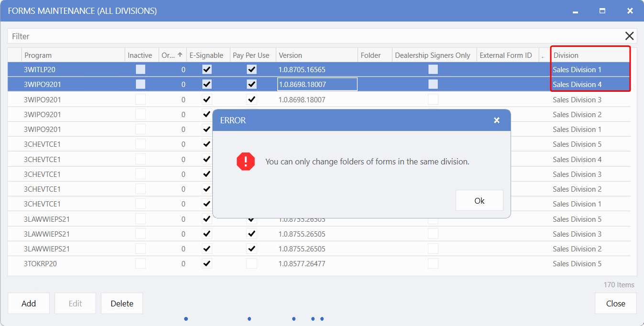Image resolution: width=644 pixels, height=326 pixels.
Task: Enable Pay Per Use for 3TOKRP20
Action: click(251, 264)
